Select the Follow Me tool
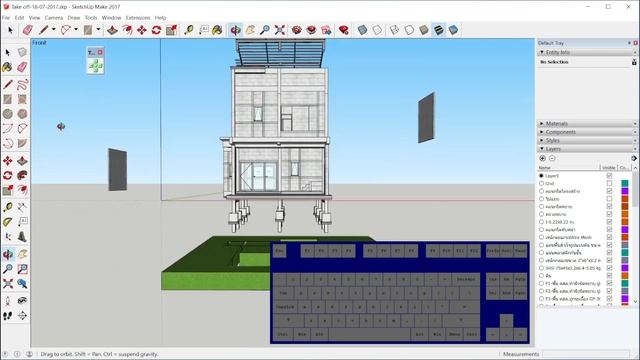 pyautogui.click(x=22, y=176)
